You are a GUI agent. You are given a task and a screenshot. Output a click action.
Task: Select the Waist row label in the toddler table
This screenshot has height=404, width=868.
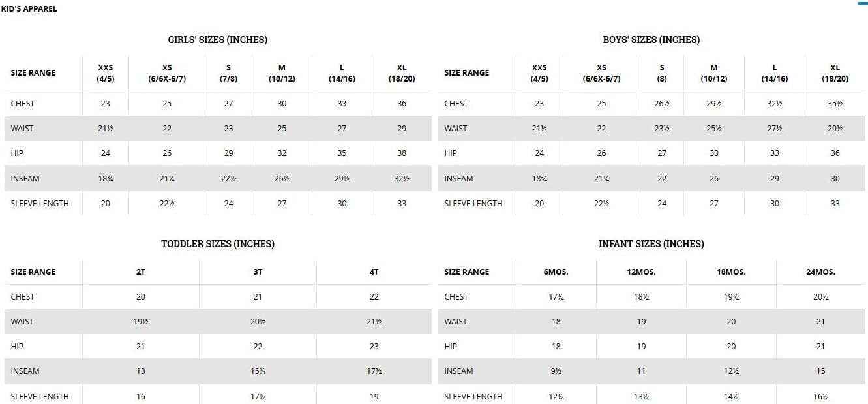point(22,322)
